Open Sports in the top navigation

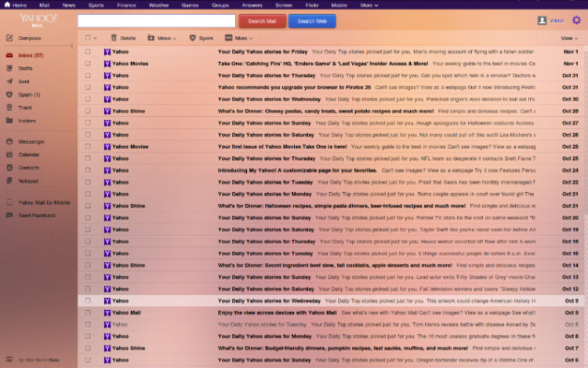pyautogui.click(x=96, y=5)
